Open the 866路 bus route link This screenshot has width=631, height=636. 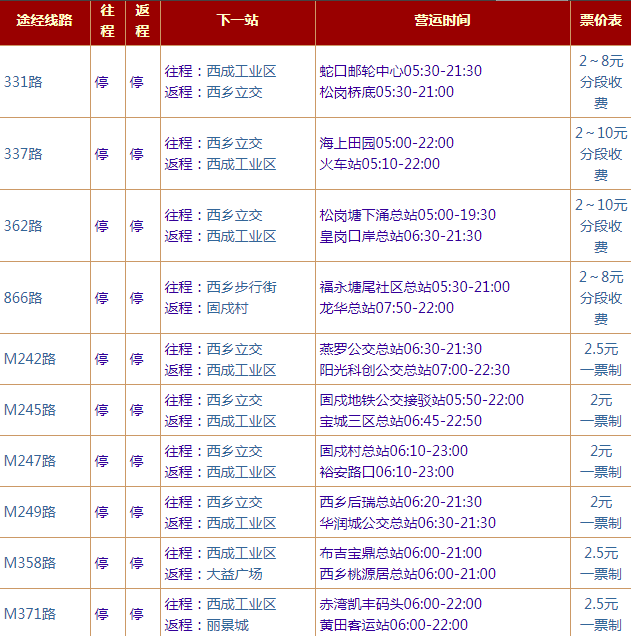pos(23,298)
